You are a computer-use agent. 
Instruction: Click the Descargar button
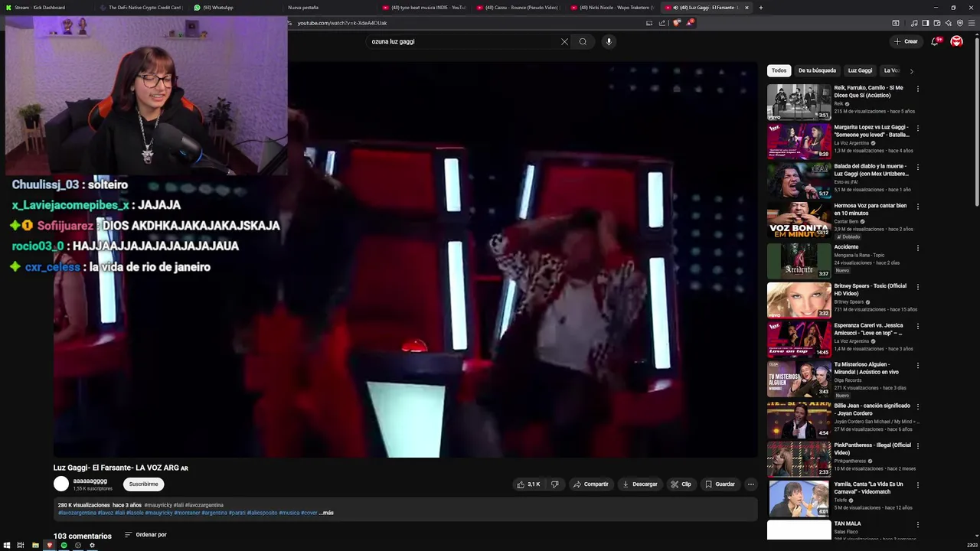click(640, 484)
